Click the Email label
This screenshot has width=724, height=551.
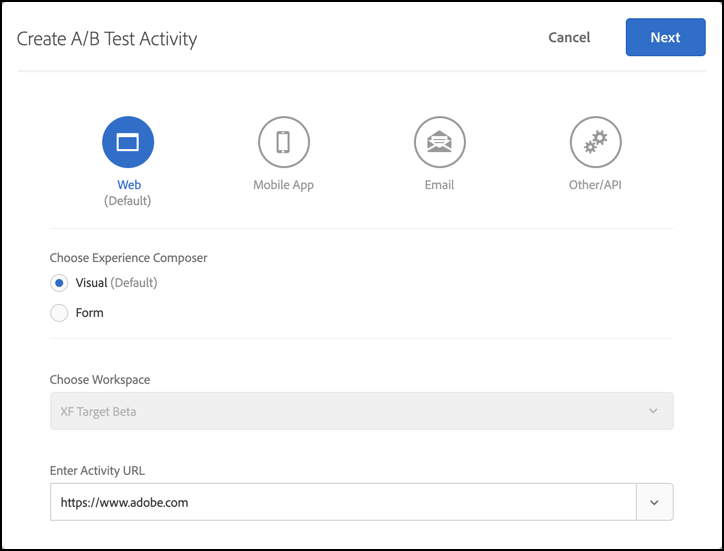tap(439, 185)
